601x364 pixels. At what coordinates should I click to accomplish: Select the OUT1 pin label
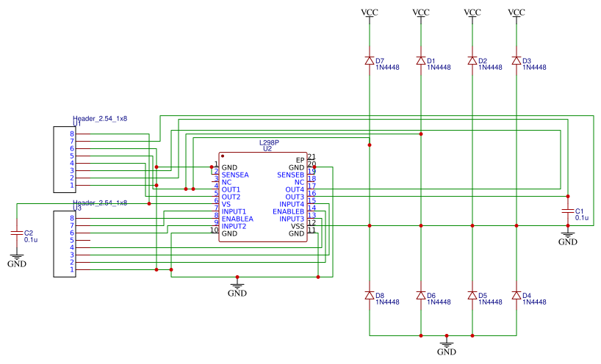coord(231,189)
